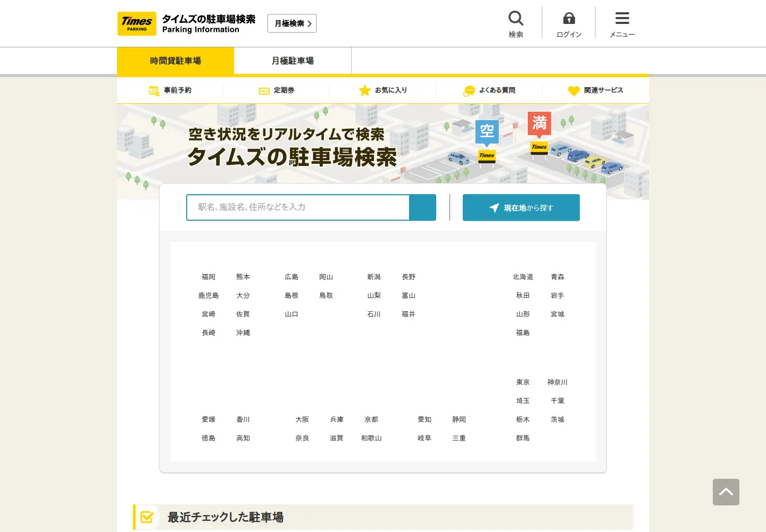Select 新潟 prefecture
The height and width of the screenshot is (532, 766).
click(x=374, y=277)
